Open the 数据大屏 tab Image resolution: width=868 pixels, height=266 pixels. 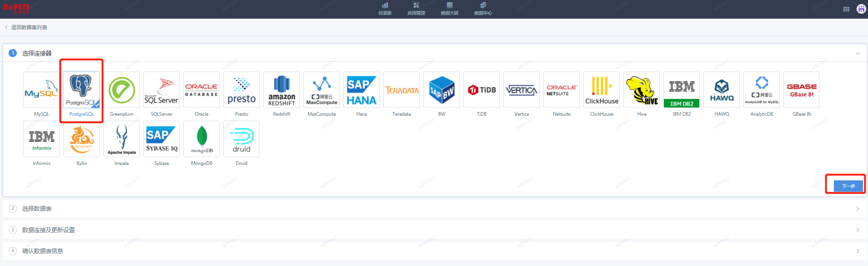449,9
